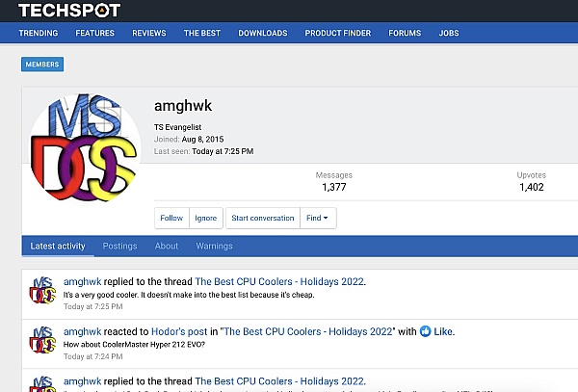Click the Ignore button
The height and width of the screenshot is (392, 578).
(206, 218)
